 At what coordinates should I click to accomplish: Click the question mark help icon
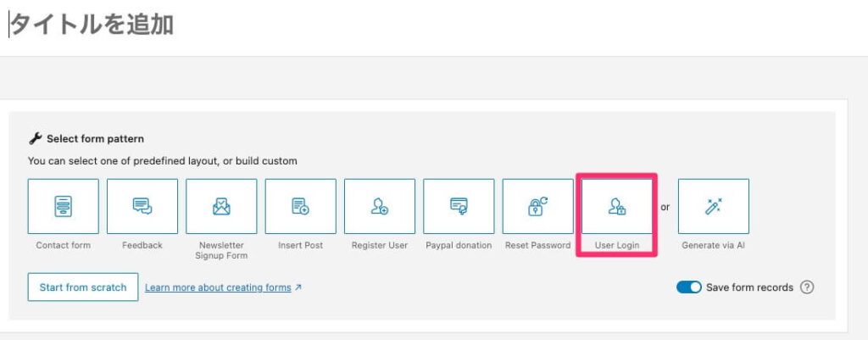[x=807, y=287]
